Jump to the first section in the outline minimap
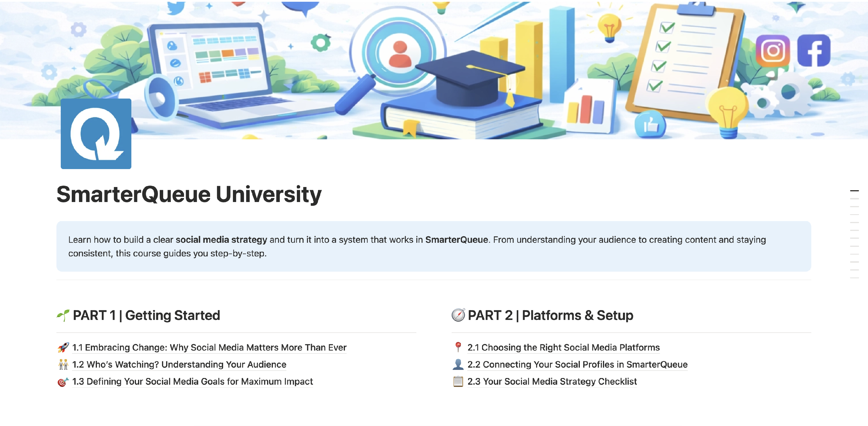This screenshot has height=426, width=868. coord(854,191)
